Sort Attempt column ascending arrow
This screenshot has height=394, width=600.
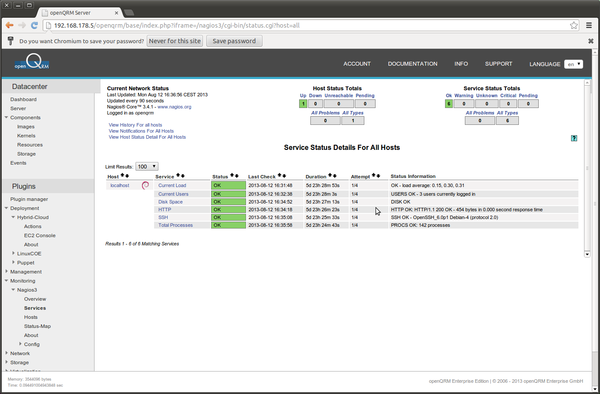[373, 176]
